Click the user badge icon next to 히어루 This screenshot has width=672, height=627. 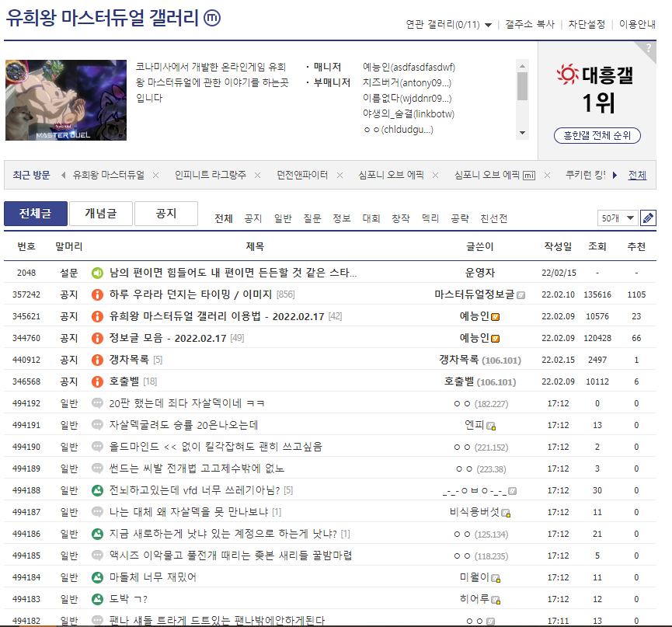496,600
